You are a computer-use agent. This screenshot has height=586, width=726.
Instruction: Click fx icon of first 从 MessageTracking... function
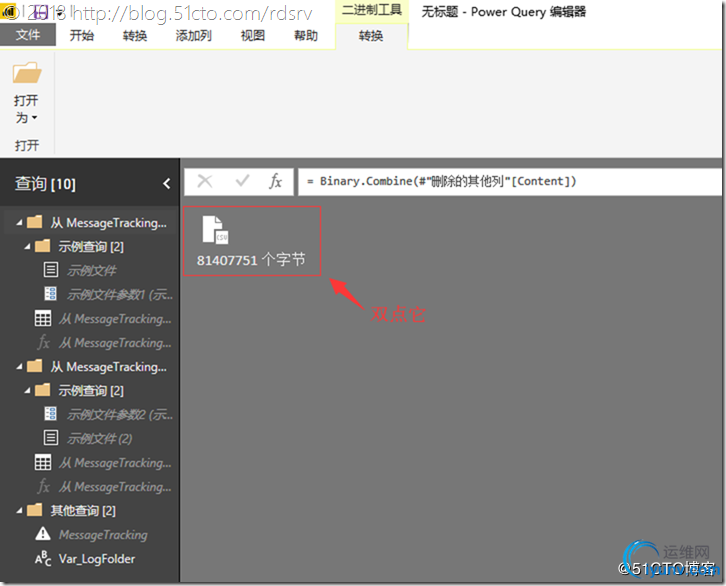click(44, 343)
